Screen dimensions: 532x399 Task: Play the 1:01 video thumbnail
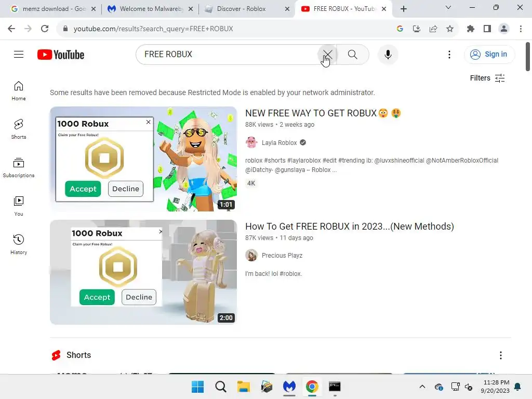143,159
